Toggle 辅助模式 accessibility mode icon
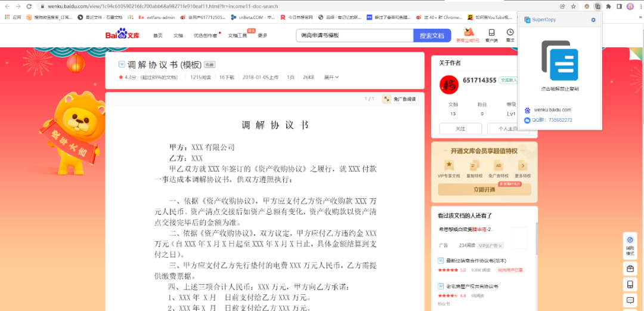This screenshot has height=311, width=644. [x=630, y=245]
